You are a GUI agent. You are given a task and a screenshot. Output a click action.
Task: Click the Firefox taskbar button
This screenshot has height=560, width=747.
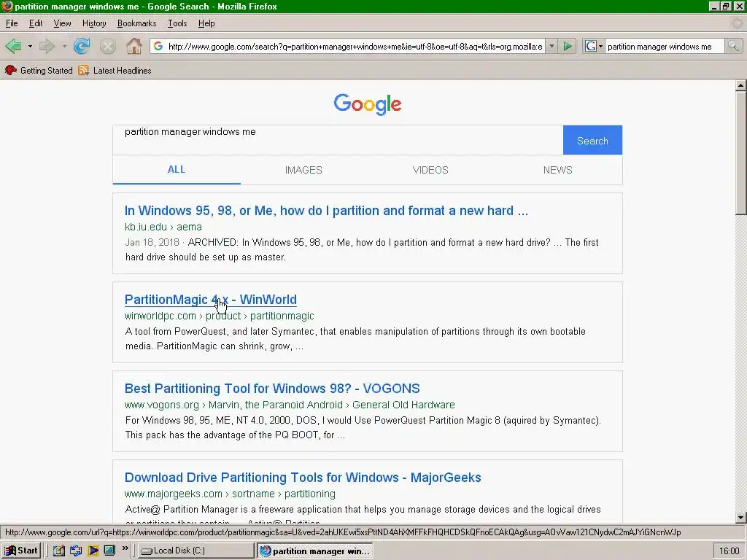click(314, 551)
